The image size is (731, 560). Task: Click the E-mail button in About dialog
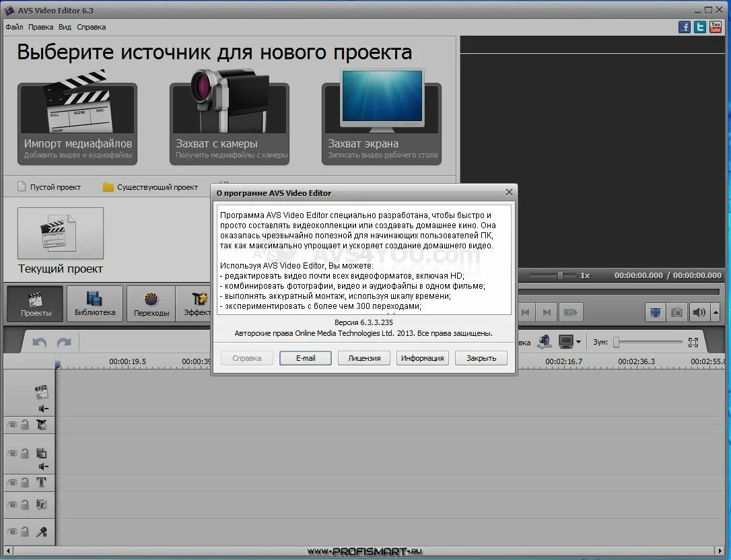point(306,358)
